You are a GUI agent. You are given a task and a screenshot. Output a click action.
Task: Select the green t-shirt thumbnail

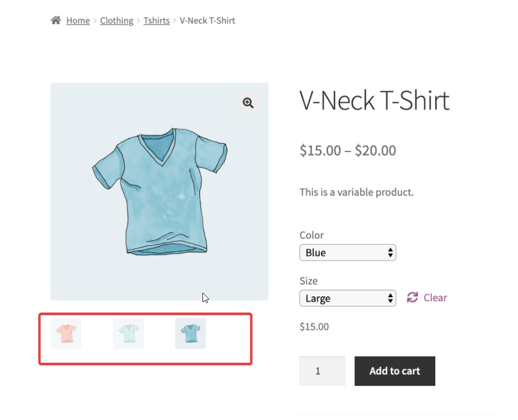point(128,333)
